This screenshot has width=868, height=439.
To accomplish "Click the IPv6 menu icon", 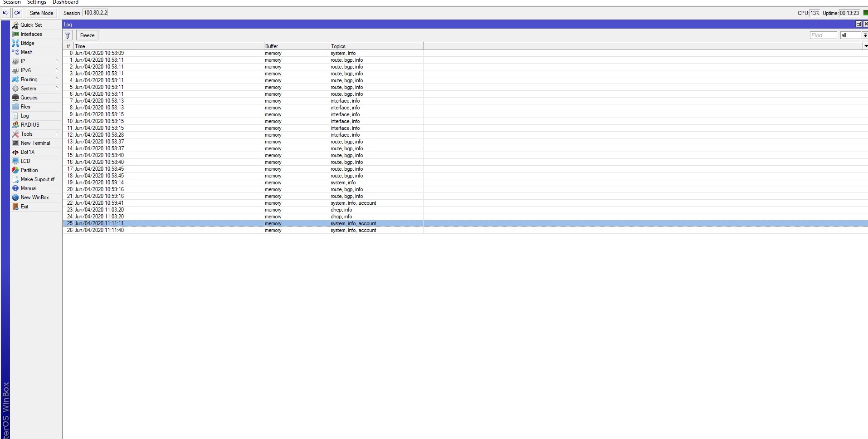I will coord(15,70).
